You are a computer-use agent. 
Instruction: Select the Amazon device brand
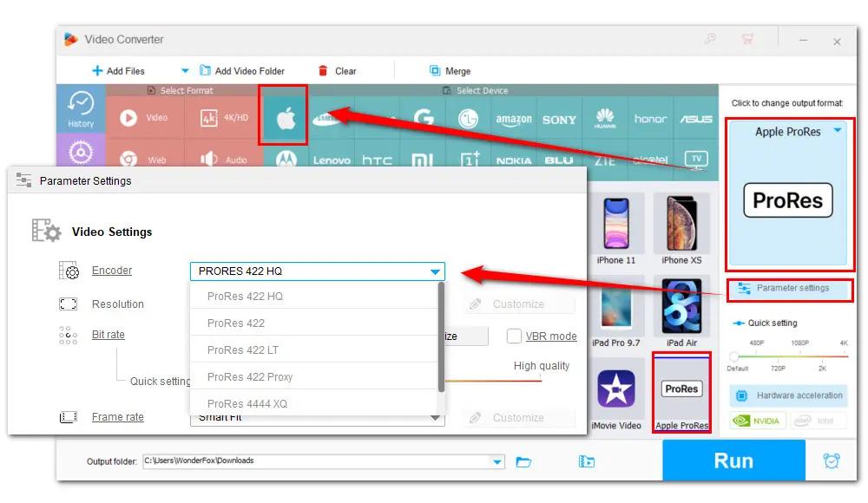pyautogui.click(x=514, y=119)
